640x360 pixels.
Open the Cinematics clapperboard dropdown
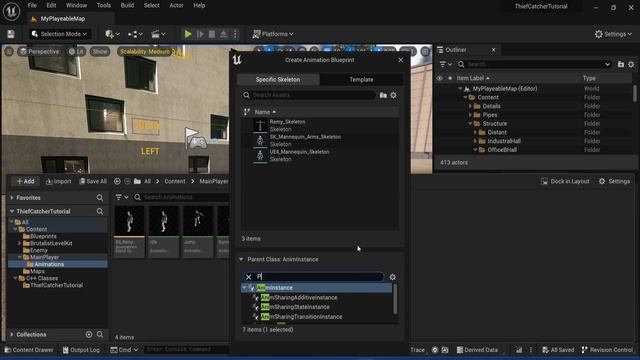click(x=158, y=34)
